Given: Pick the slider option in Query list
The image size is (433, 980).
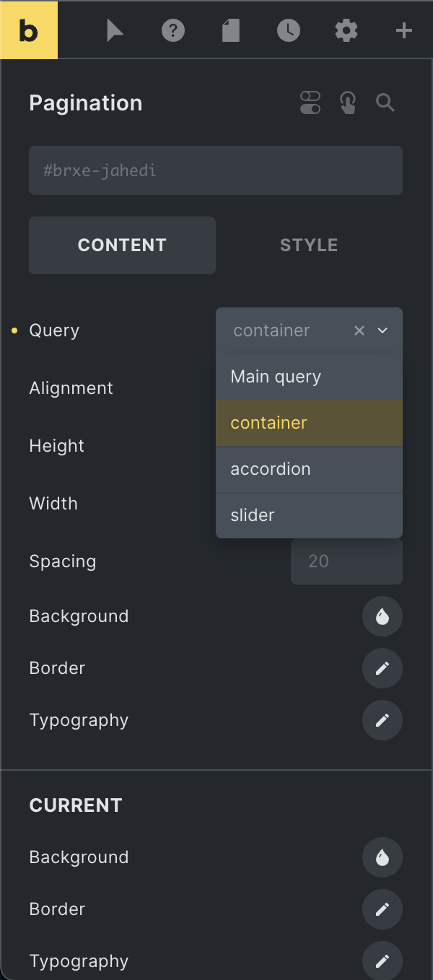Looking at the screenshot, I should (309, 515).
